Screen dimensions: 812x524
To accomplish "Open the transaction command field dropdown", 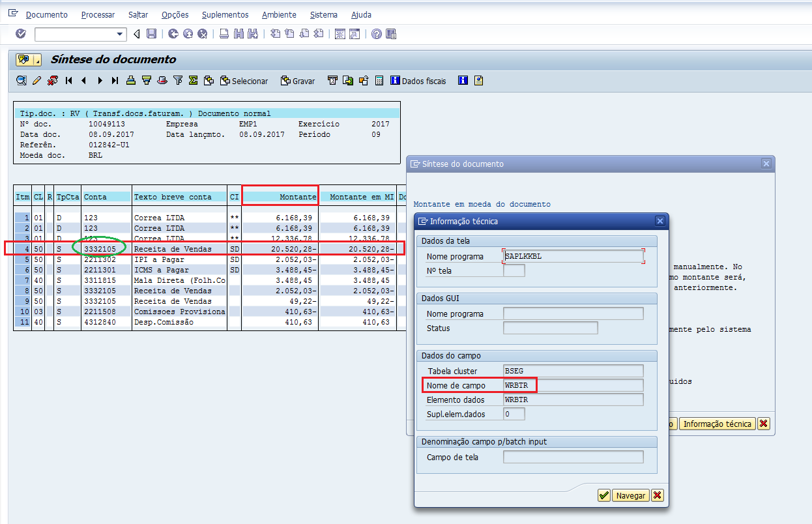I will pos(120,34).
